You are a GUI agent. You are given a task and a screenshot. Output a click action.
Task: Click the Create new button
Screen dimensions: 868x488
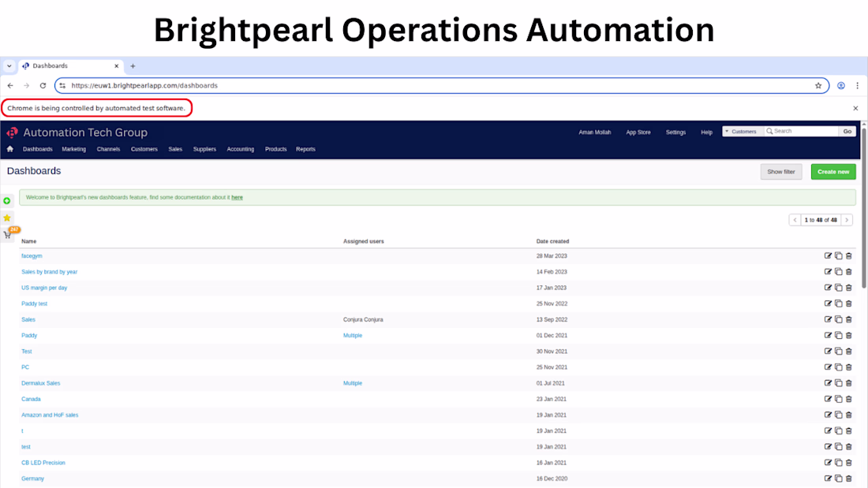point(833,172)
